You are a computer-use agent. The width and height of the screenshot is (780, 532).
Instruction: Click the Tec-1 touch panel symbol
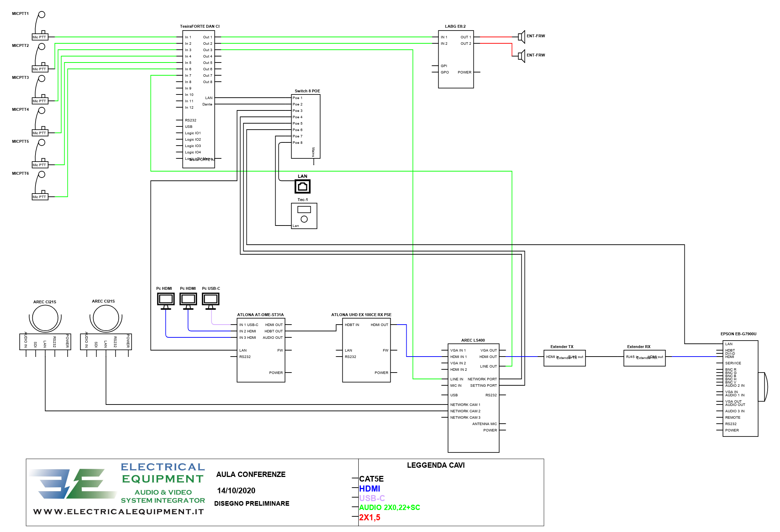tap(304, 216)
